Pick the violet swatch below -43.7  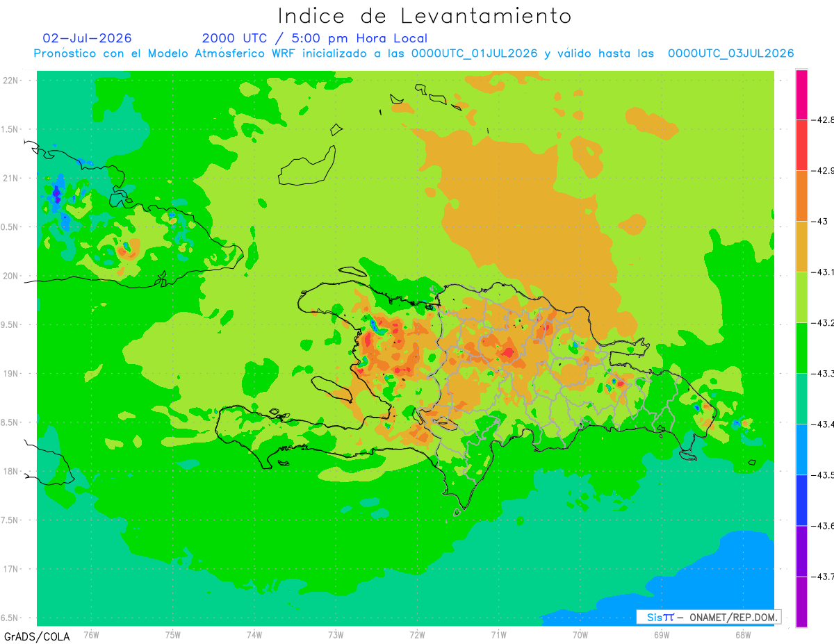click(801, 602)
